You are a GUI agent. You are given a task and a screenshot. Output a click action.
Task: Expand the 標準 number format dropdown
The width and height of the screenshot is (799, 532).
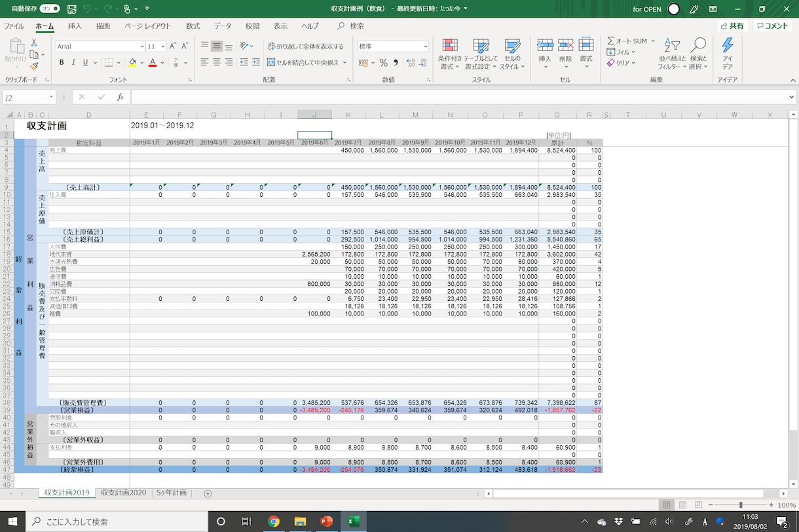pyautogui.click(x=426, y=46)
